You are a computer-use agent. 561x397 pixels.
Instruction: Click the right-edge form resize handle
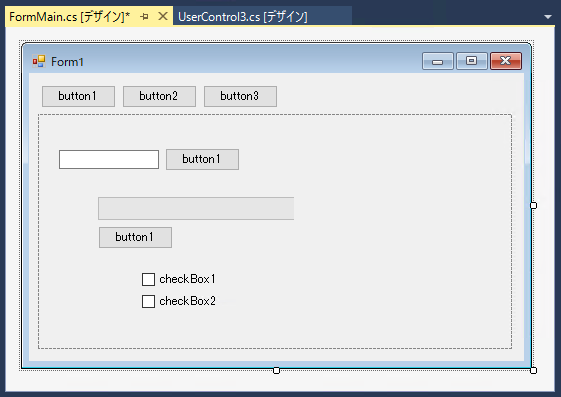(x=533, y=205)
